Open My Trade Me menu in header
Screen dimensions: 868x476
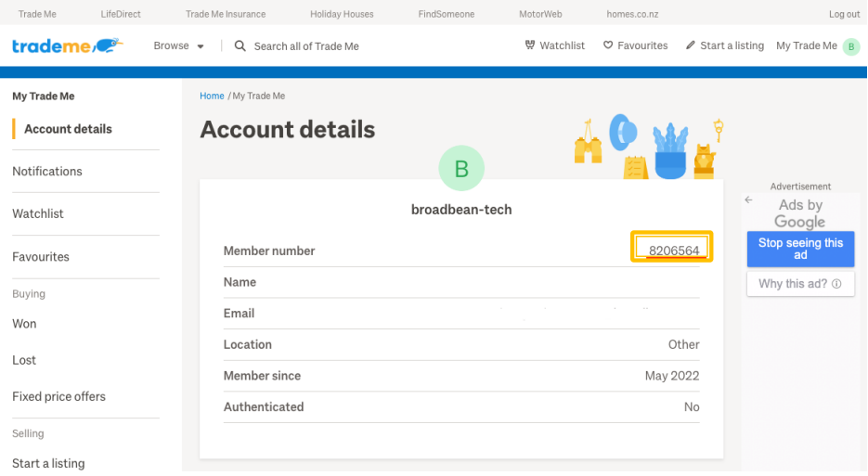807,45
